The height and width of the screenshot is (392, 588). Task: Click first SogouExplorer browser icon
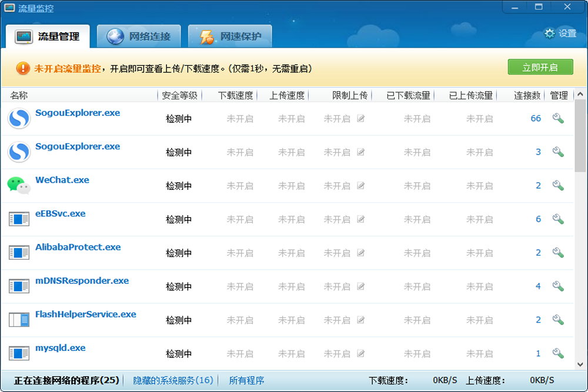[19, 119]
